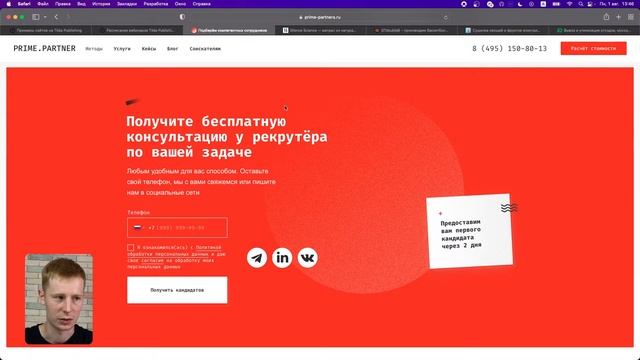Open the 'История' menu
The height and width of the screenshot is (360, 640).
(x=101, y=4)
